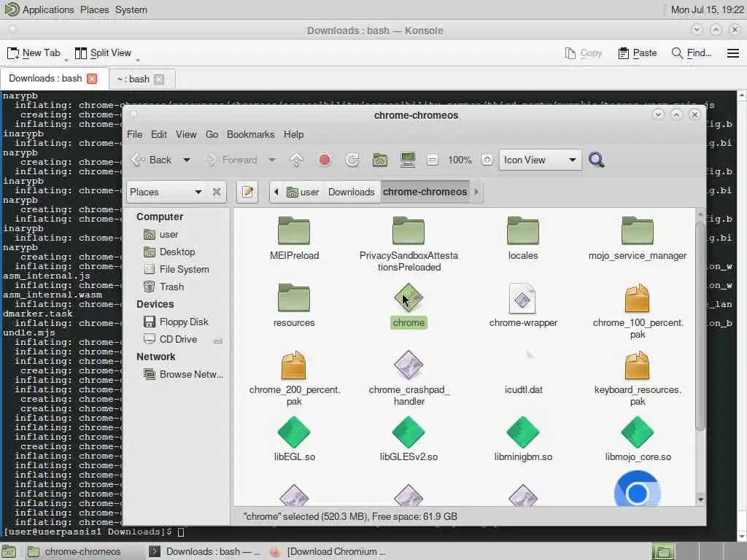Image resolution: width=747 pixels, height=560 pixels.
Task: Select the icudtl.dat file
Action: pos(523,373)
